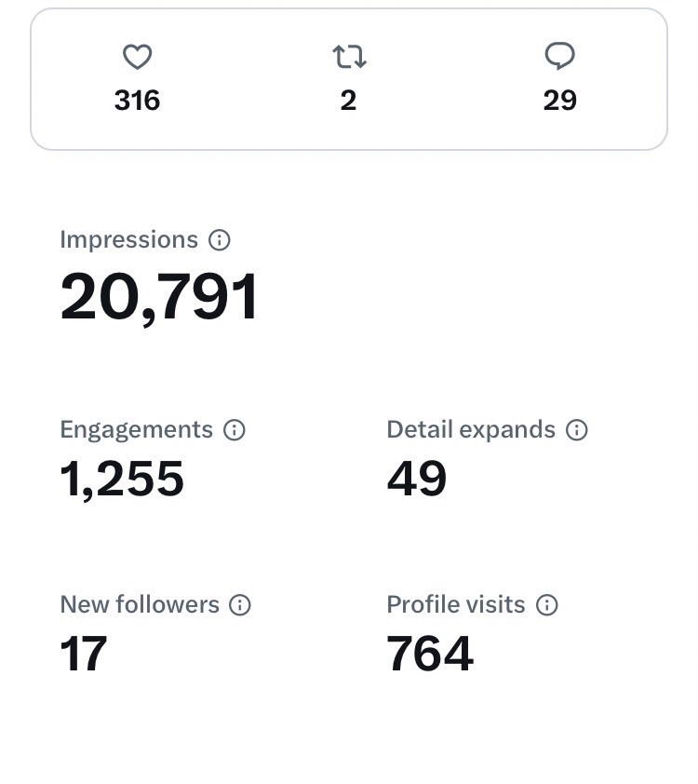Select the New followers label
This screenshot has height=784, width=698.
(x=140, y=605)
